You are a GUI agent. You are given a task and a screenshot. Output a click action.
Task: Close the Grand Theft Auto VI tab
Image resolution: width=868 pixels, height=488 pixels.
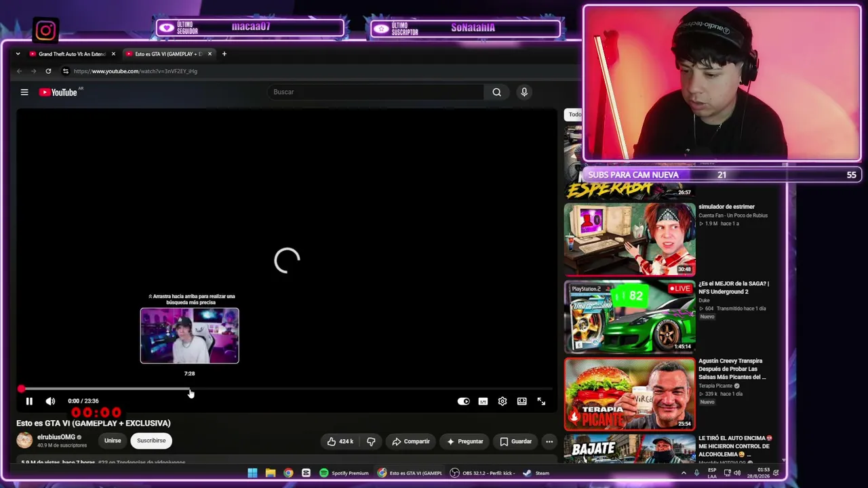[113, 54]
